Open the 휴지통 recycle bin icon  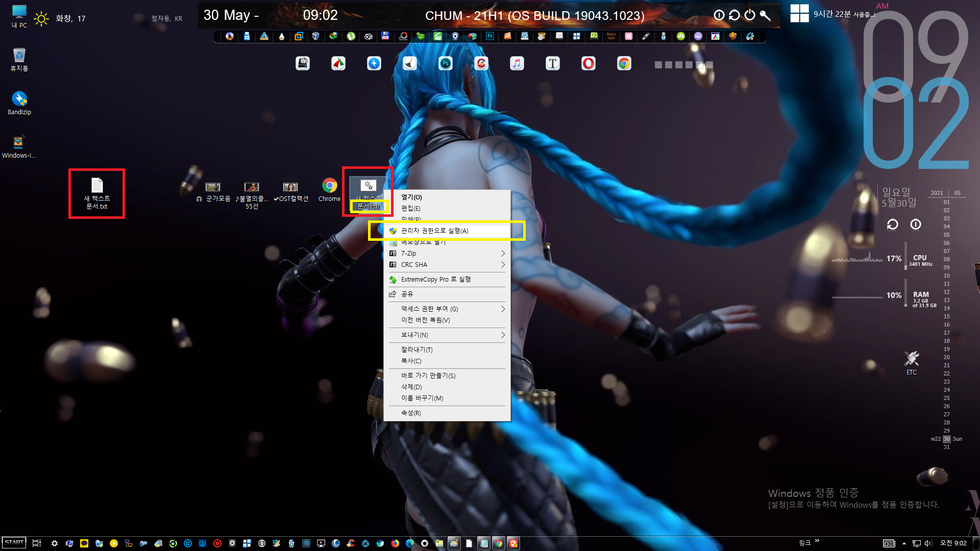click(x=19, y=60)
